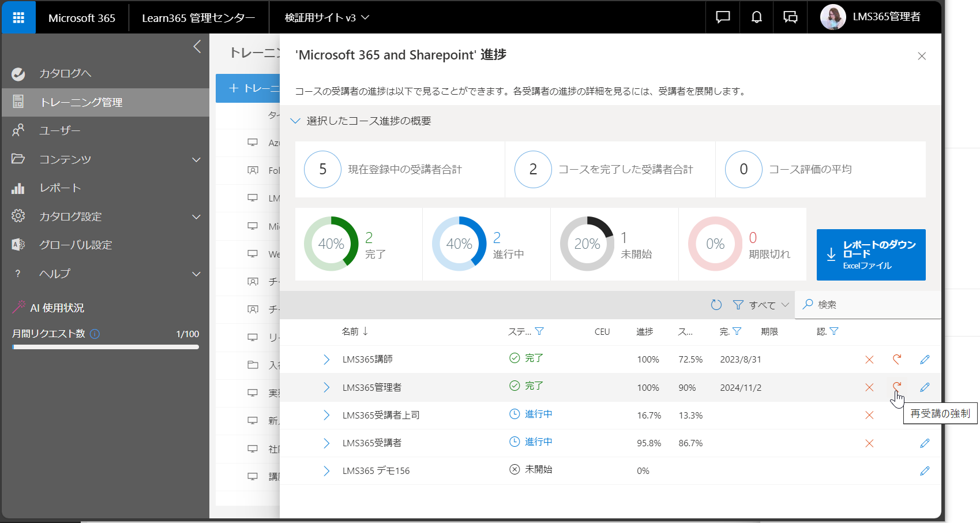
Task: Click the 40% 進行中 blue donut chart
Action: (x=459, y=244)
